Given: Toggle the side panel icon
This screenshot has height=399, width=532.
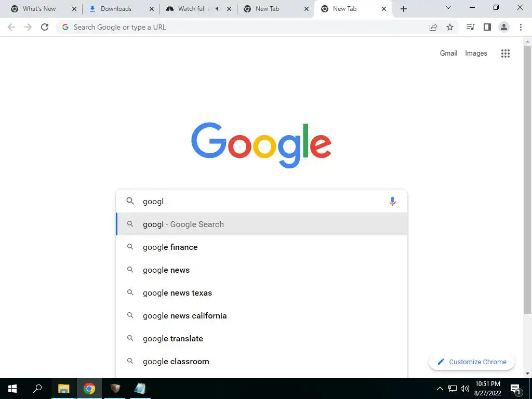Looking at the screenshot, I should [x=487, y=27].
